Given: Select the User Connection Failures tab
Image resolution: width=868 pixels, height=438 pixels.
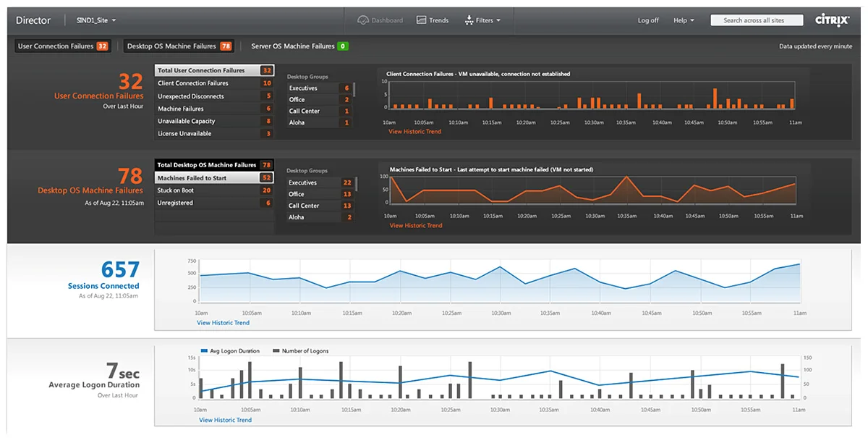Looking at the screenshot, I should tap(62, 46).
